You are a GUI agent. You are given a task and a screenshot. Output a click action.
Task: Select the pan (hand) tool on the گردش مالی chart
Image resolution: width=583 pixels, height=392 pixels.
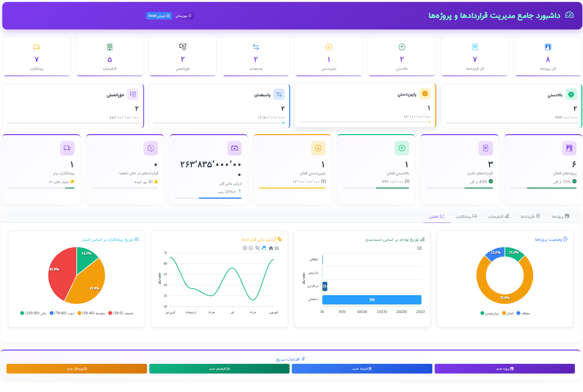click(x=264, y=248)
